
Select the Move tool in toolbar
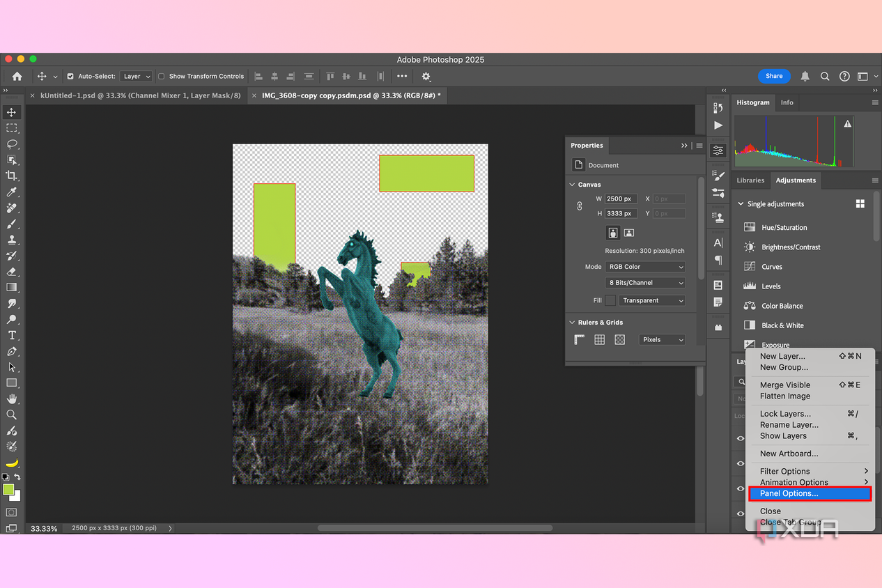click(11, 112)
